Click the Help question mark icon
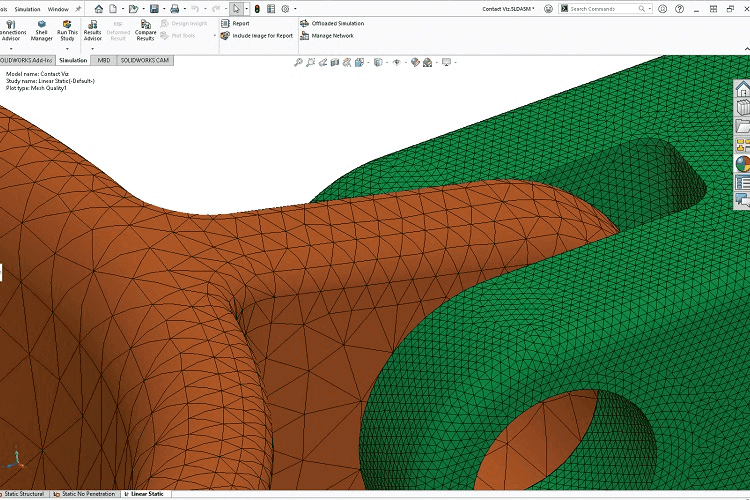 680,9
